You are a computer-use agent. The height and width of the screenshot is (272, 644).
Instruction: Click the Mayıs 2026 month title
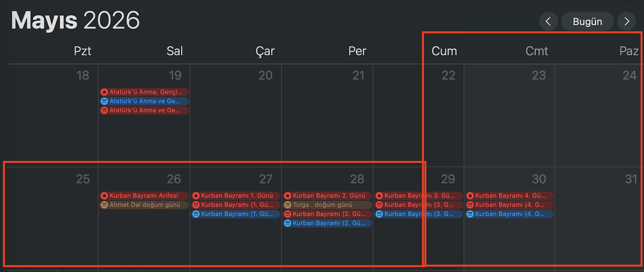tap(75, 21)
